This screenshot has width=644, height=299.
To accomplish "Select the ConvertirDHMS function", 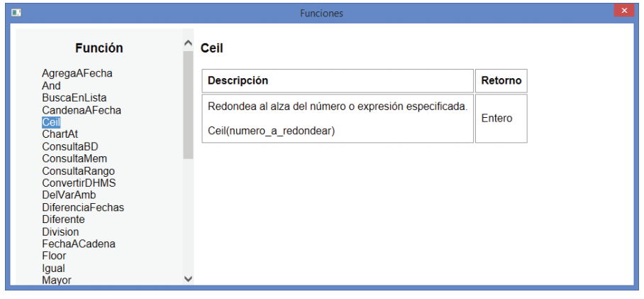I will click(78, 183).
